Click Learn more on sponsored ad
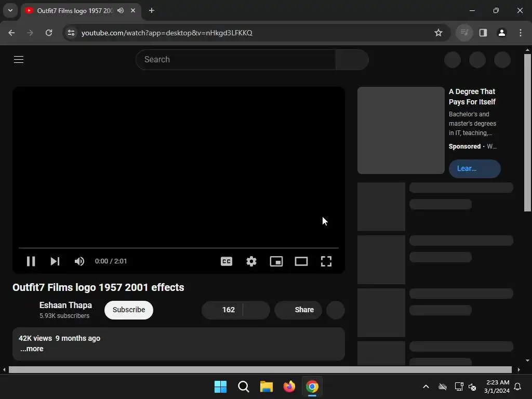This screenshot has width=532, height=399. 475,169
